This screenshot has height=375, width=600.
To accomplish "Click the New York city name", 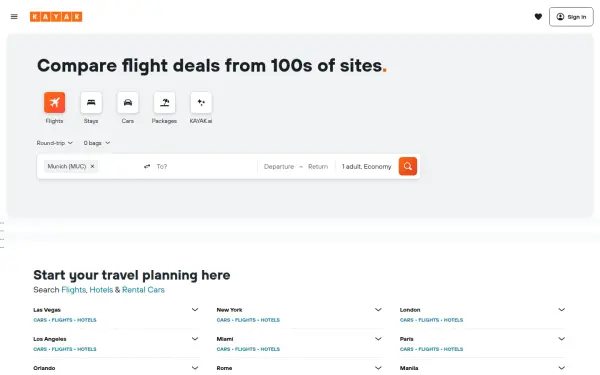I will pos(229,310).
